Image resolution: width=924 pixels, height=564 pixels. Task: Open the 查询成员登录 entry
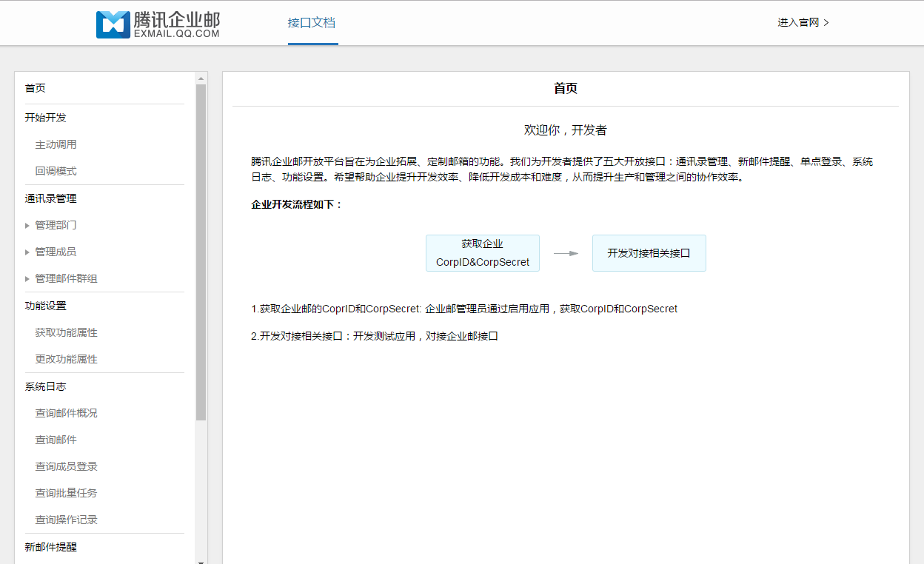66,466
